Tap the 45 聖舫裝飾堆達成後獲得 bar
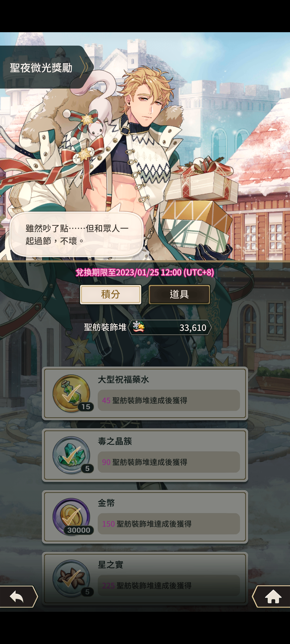The height and width of the screenshot is (644, 290). pyautogui.click(x=169, y=400)
